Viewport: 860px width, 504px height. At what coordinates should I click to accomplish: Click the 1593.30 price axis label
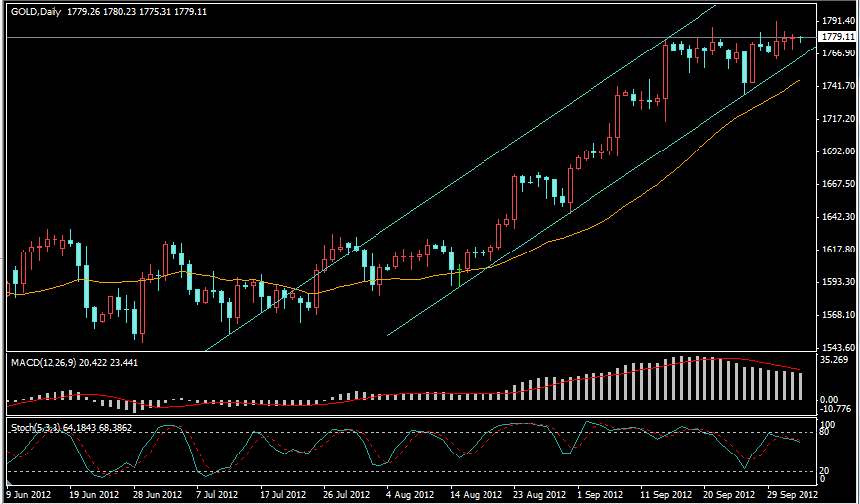(x=838, y=282)
